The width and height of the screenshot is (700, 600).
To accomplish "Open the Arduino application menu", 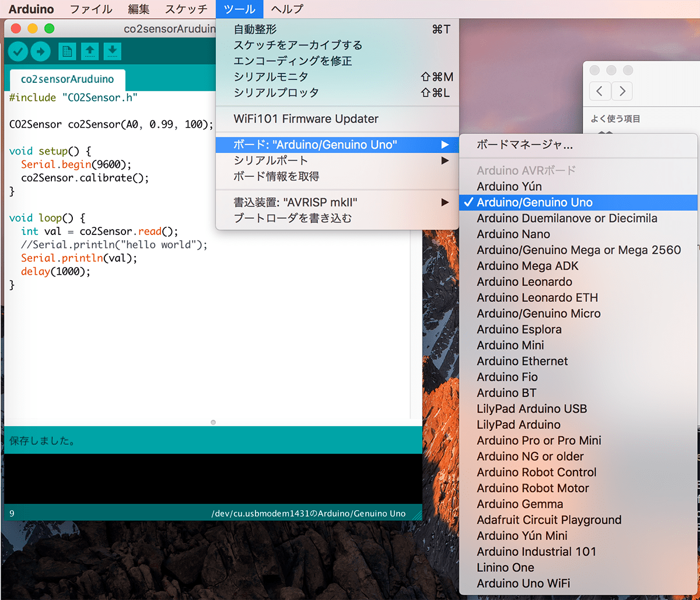I will (31, 9).
